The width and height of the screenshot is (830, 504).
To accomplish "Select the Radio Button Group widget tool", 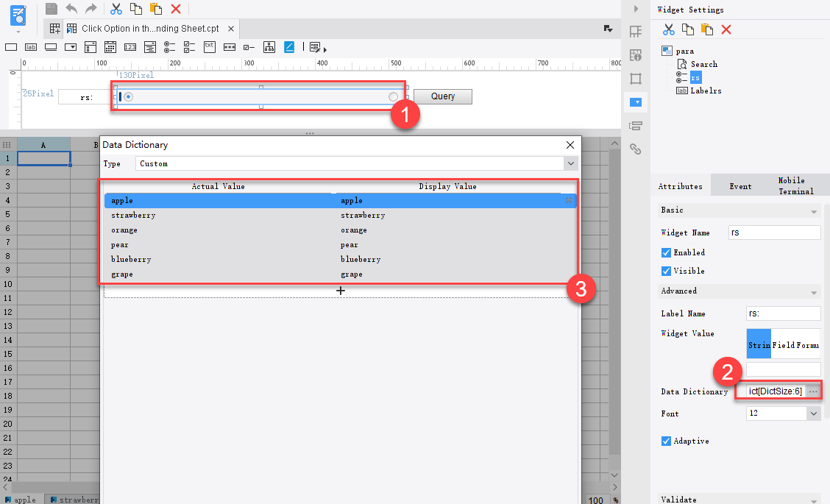I will pos(171,46).
